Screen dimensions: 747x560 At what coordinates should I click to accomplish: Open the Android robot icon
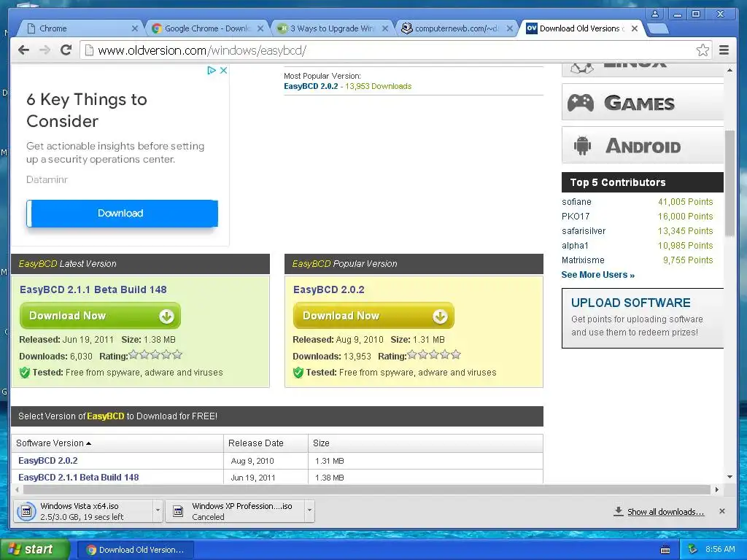click(582, 146)
